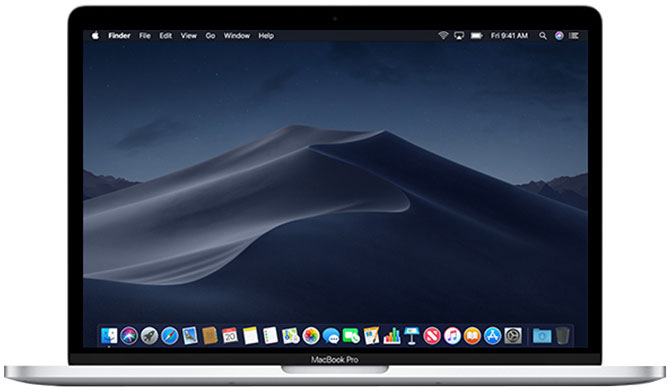The image size is (670, 390).
Task: Open Spotlight search magnifier icon
Action: pyautogui.click(x=543, y=36)
